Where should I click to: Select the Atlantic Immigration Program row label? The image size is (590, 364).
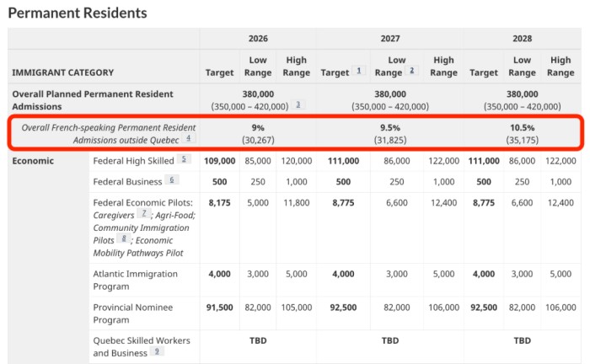pyautogui.click(x=135, y=280)
